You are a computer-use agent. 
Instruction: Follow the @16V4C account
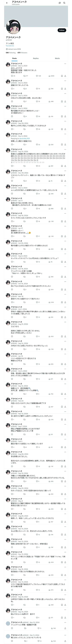[x=62, y=30]
